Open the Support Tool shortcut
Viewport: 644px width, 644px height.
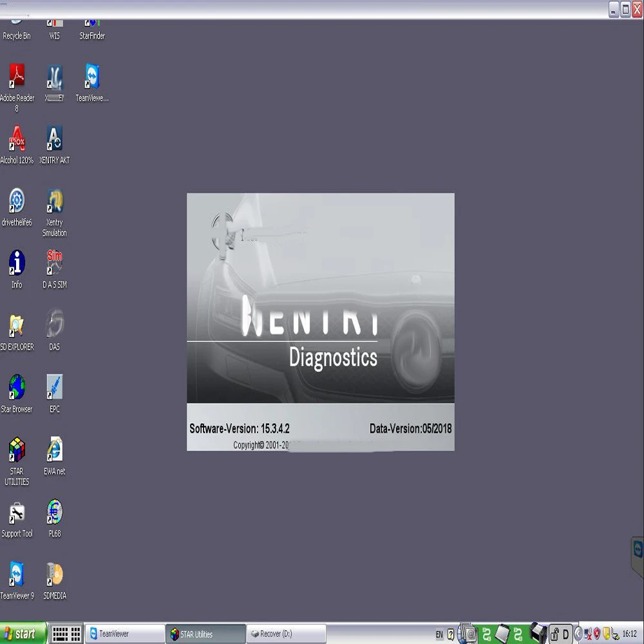point(17,518)
